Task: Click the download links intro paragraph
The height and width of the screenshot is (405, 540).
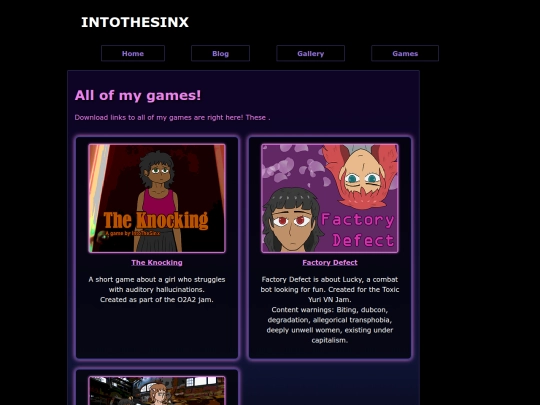Action: point(172,117)
